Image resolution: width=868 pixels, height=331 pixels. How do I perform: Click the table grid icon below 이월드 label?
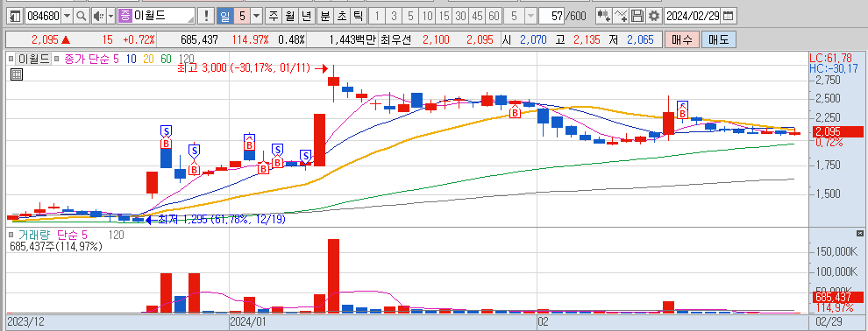pos(16,74)
